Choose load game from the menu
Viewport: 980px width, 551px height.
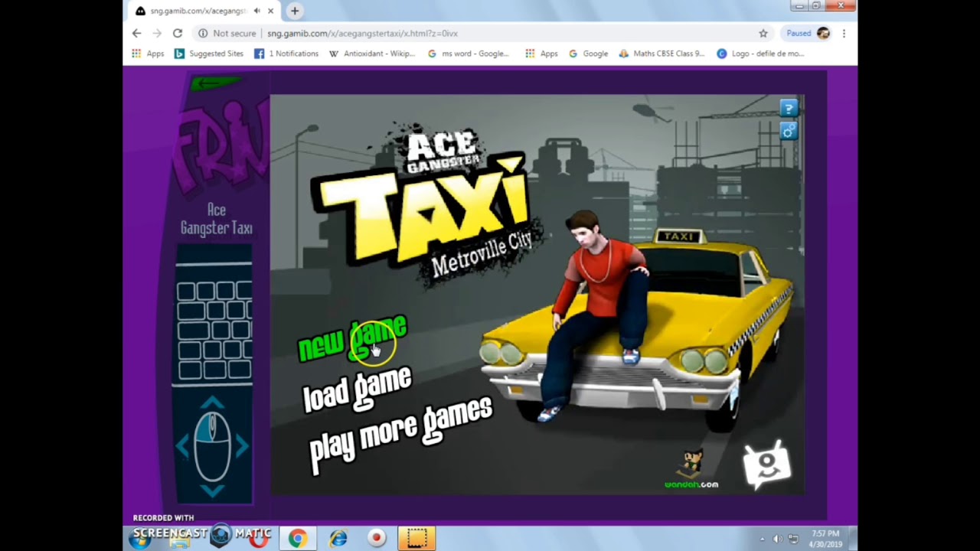[358, 389]
